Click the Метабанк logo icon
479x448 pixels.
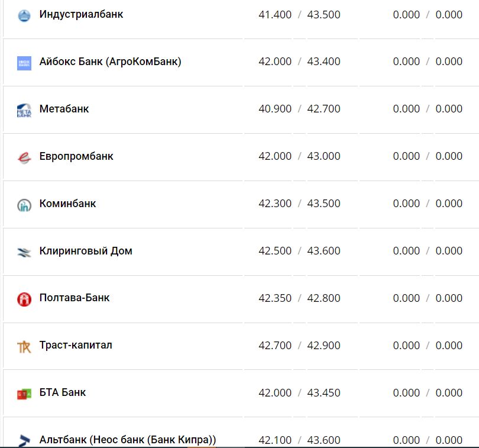pos(24,110)
